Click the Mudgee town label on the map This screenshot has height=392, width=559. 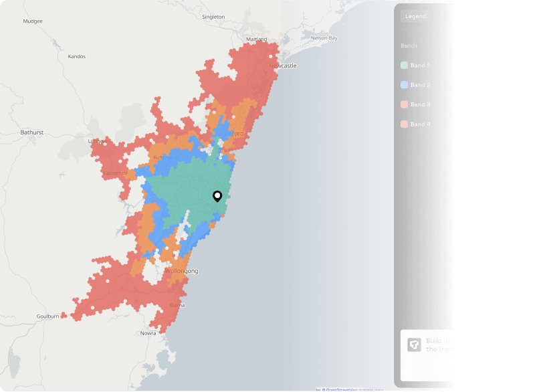[32, 21]
